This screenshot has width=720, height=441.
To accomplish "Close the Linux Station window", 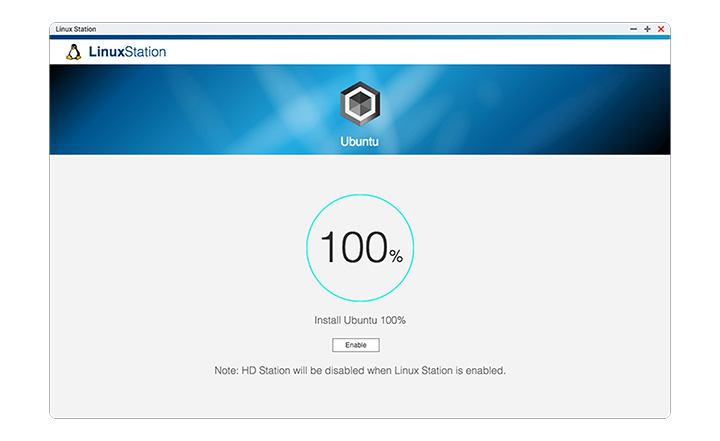I will click(x=661, y=29).
